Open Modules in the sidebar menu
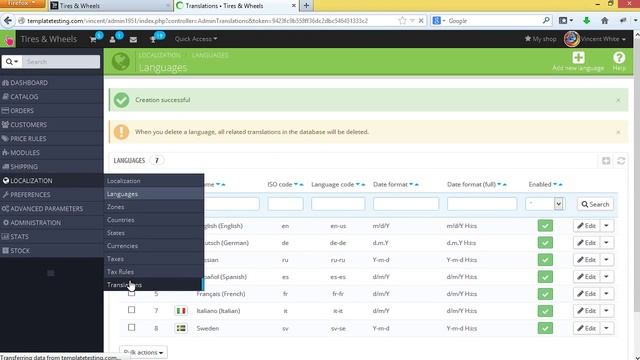Screen dimensions: 640x360 pyautogui.click(x=51, y=153)
